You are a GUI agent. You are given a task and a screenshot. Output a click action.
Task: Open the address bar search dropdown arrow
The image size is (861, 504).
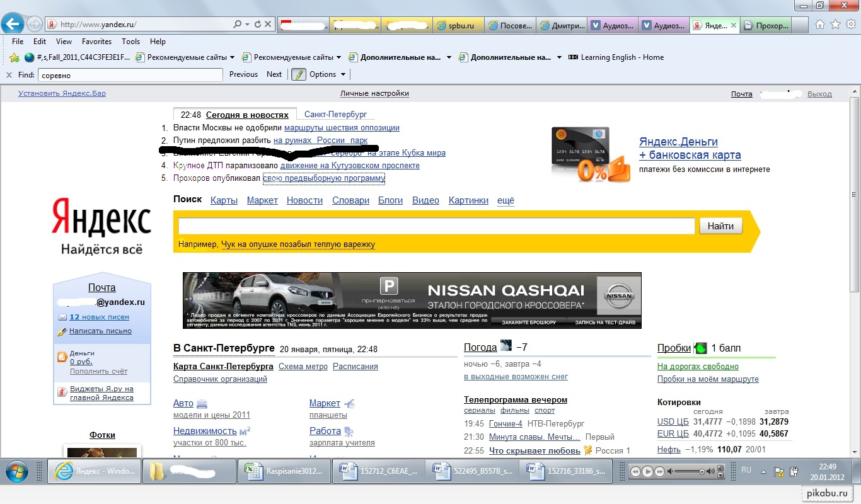point(246,25)
